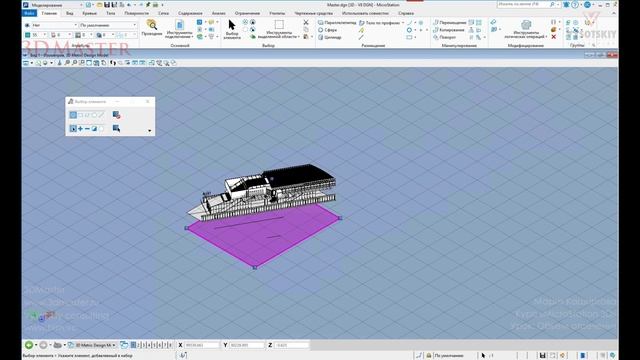Click the Fit View icon in view toolbar

point(89,63)
